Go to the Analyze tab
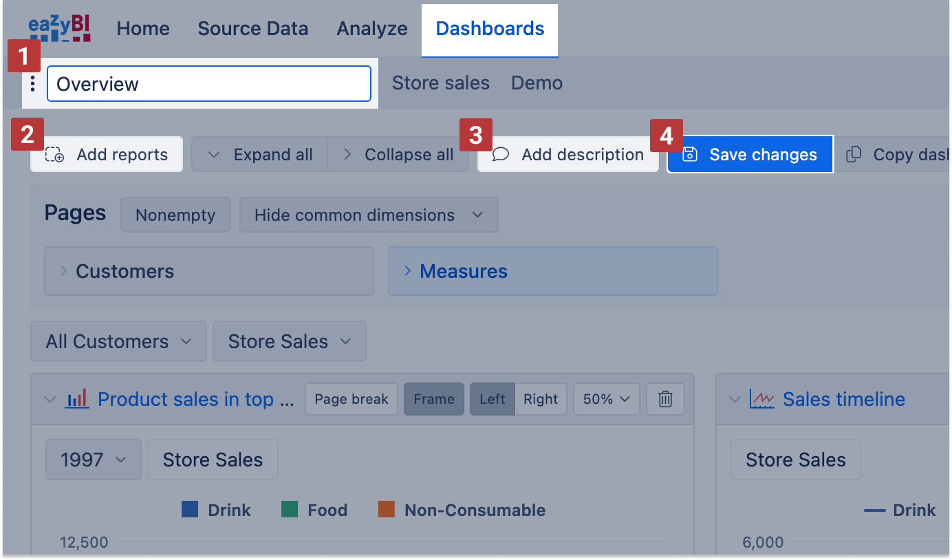 [371, 29]
